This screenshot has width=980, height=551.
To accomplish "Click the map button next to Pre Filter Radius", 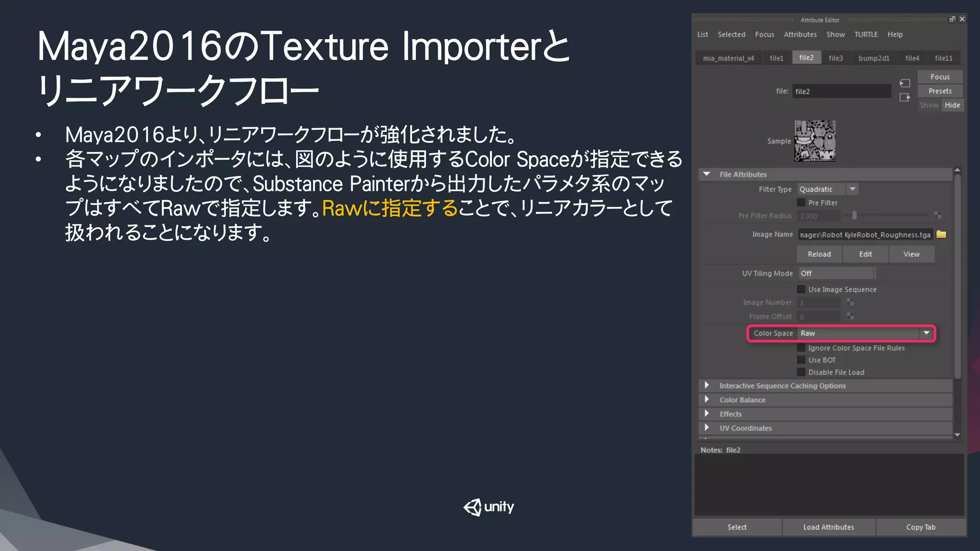I will (937, 216).
